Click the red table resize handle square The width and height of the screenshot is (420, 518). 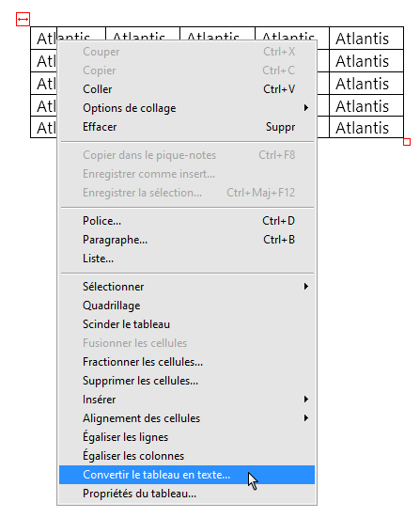tap(407, 142)
